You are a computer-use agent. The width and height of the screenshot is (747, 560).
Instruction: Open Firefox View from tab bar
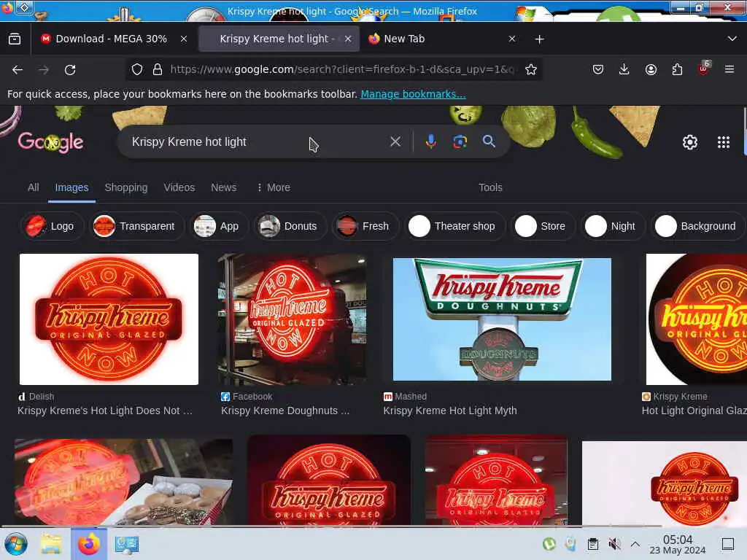tap(15, 39)
